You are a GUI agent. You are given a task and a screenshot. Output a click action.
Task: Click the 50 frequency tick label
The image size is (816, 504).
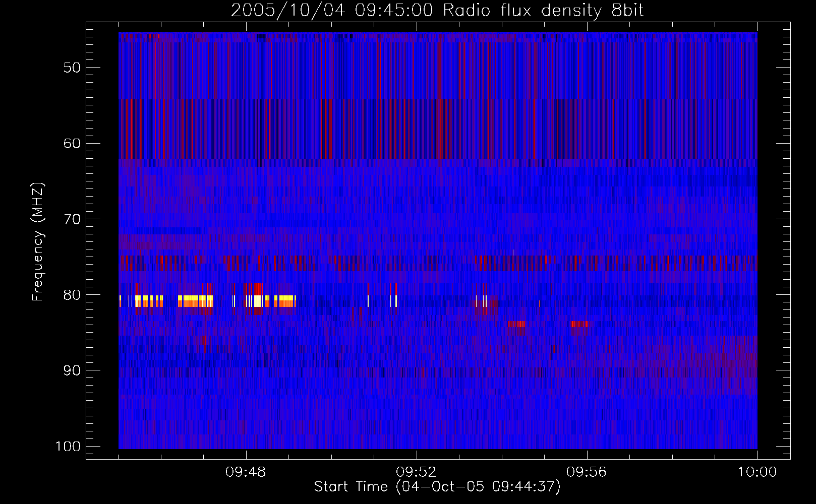72,68
